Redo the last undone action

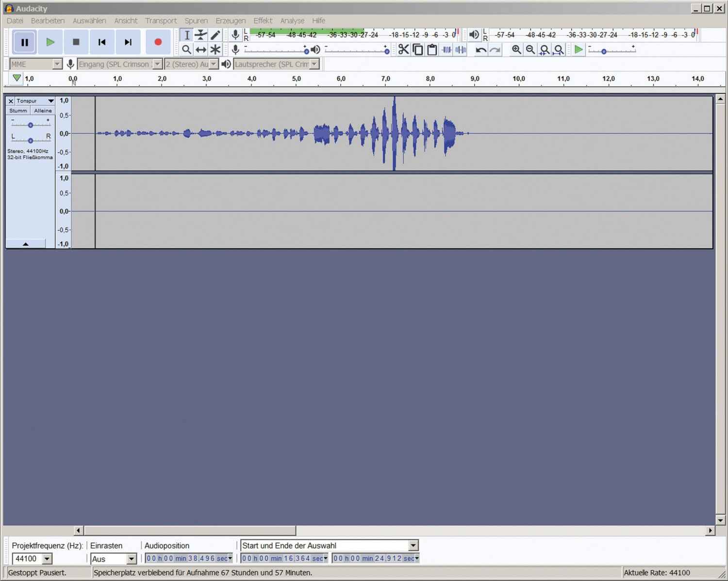[x=495, y=49]
